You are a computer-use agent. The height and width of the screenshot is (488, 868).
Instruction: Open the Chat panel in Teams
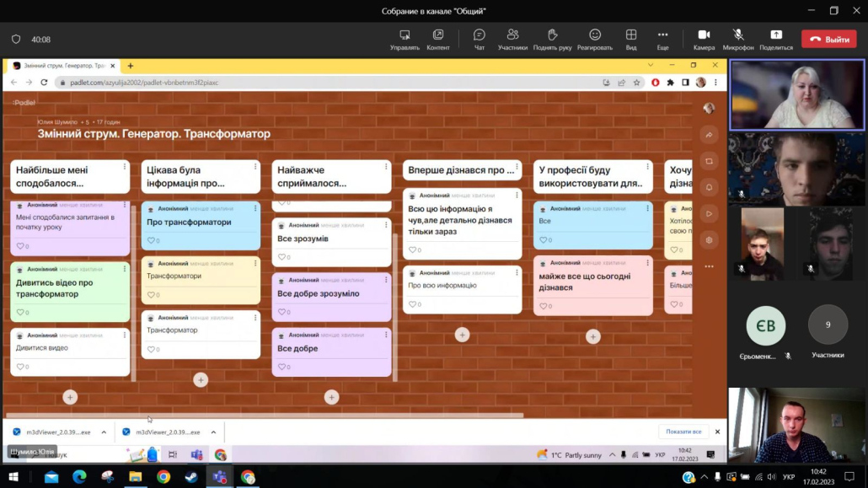point(479,35)
